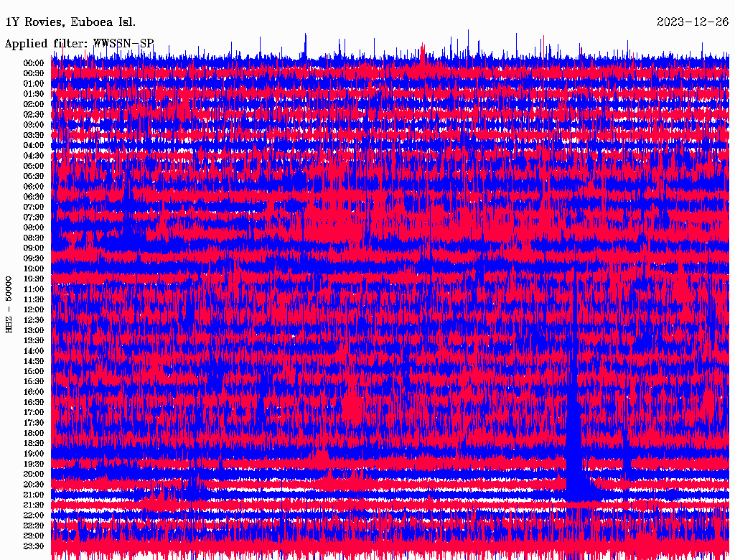Select the 12:00 time row label
The height and width of the screenshot is (560, 735).
tap(34, 310)
